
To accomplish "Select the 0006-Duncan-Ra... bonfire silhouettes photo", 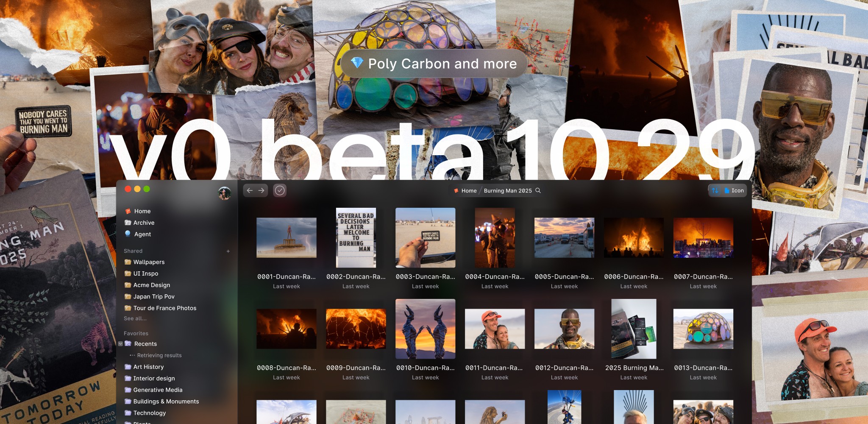I will (634, 237).
